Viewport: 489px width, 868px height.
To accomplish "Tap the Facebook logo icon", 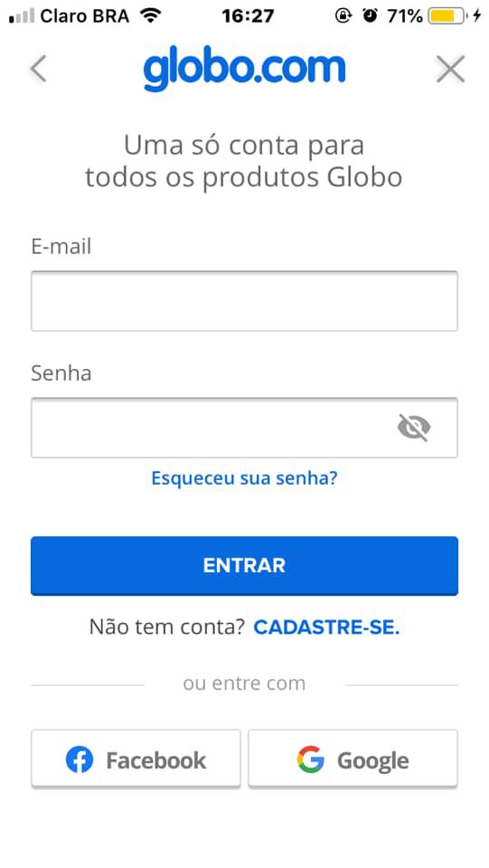I will [80, 759].
